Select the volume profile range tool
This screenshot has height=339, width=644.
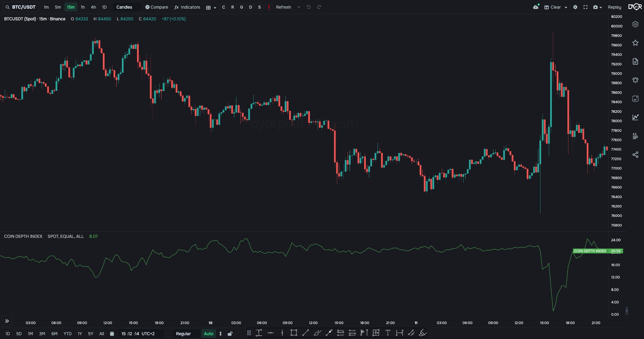364,333
